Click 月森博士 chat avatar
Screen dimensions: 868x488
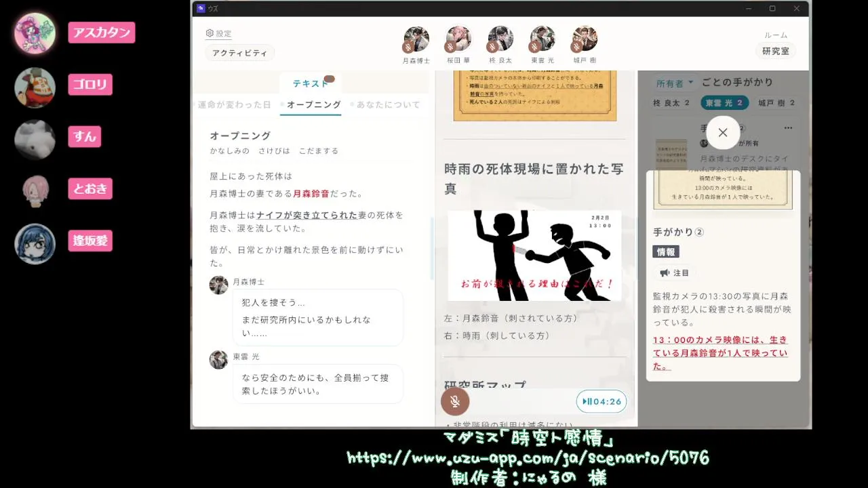point(218,285)
